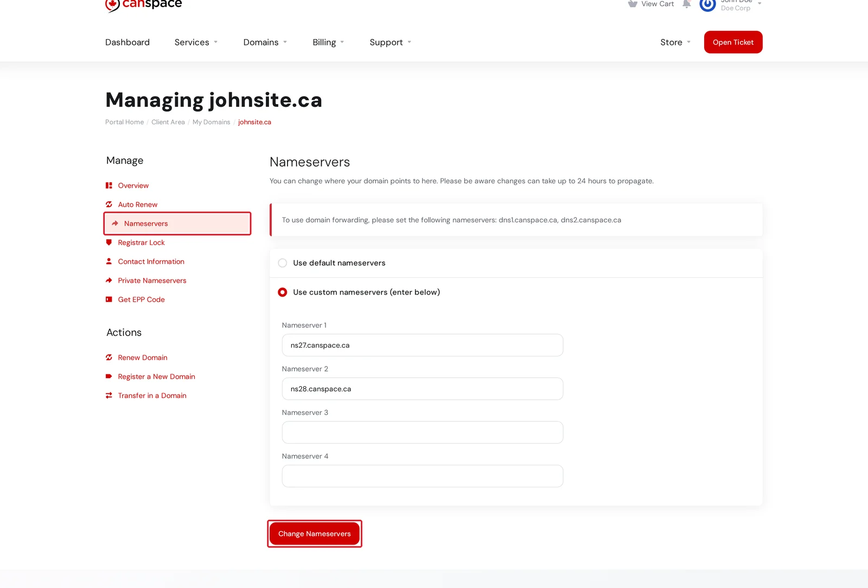The image size is (868, 588).
Task: Select Use default nameservers option
Action: (283, 263)
